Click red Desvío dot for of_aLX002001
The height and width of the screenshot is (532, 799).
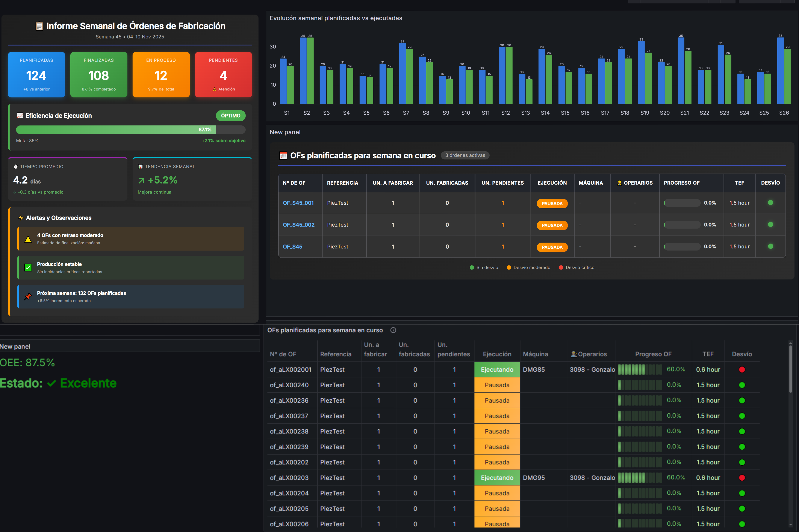[x=742, y=370]
